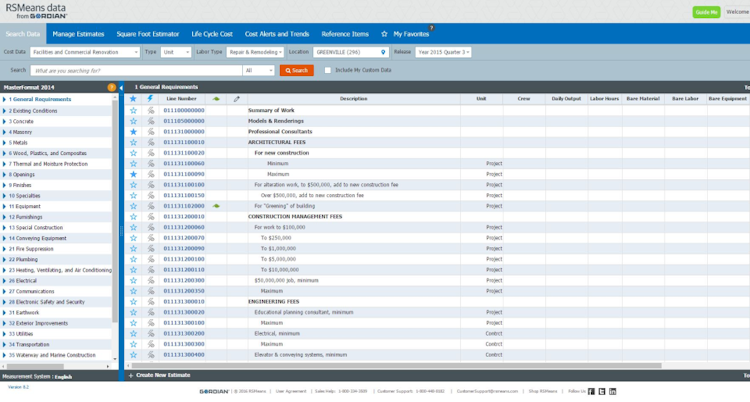Screen dimensions: 750x402
Task: Open the User Agreement footer link
Action: (291, 391)
